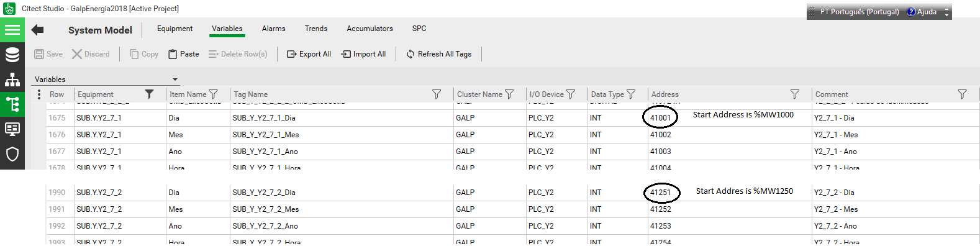Select the Variables tab
The image size is (980, 246).
pos(227,29)
